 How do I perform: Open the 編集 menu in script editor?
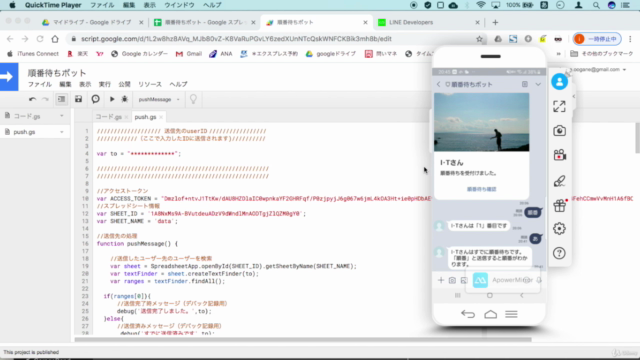click(65, 84)
